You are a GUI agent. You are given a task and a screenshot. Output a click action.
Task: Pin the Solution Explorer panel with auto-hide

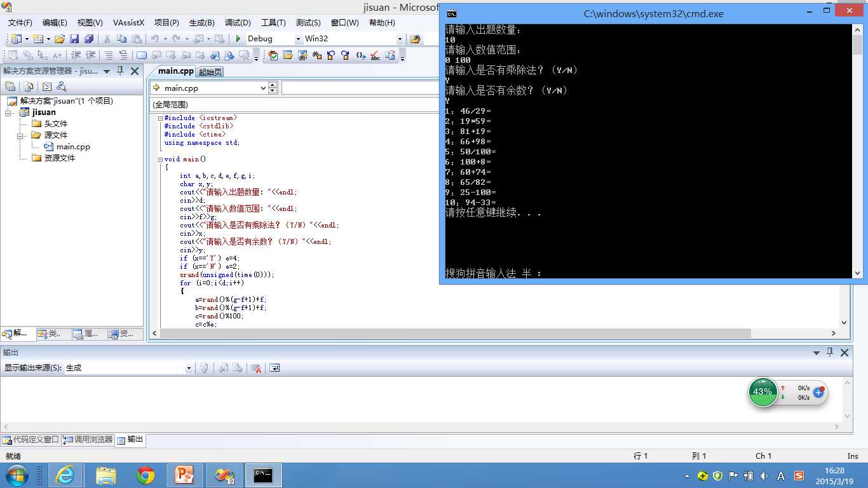pos(120,71)
